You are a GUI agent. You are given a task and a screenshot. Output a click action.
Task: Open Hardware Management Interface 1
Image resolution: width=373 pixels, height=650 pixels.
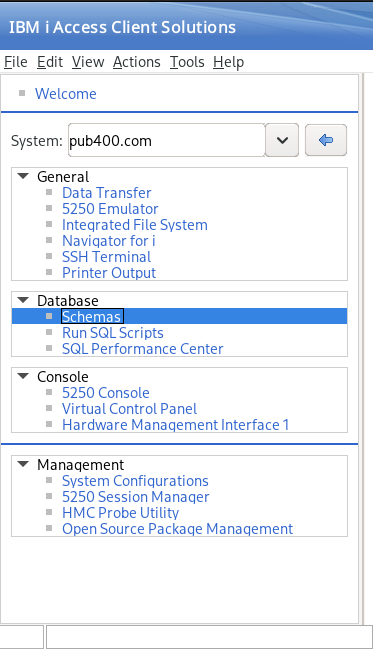coord(175,425)
